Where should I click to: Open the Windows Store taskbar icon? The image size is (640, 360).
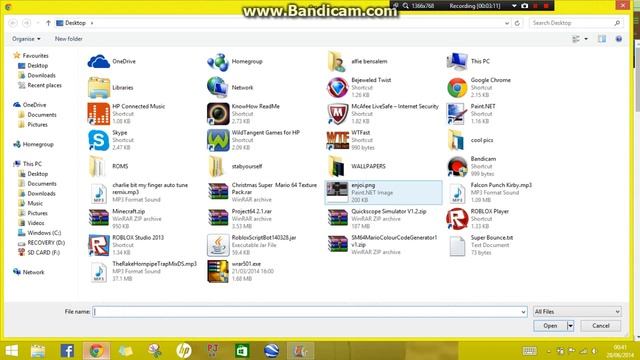(x=242, y=351)
